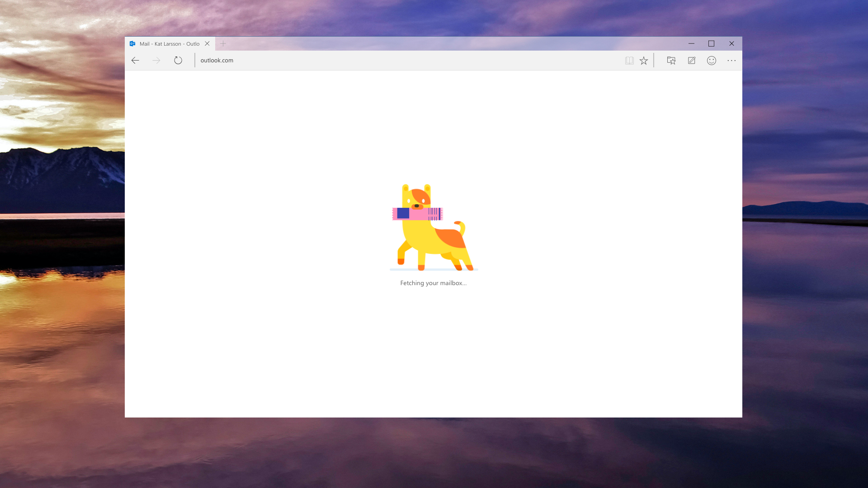The width and height of the screenshot is (868, 488).
Task: Minimize the browser window
Action: coord(691,44)
